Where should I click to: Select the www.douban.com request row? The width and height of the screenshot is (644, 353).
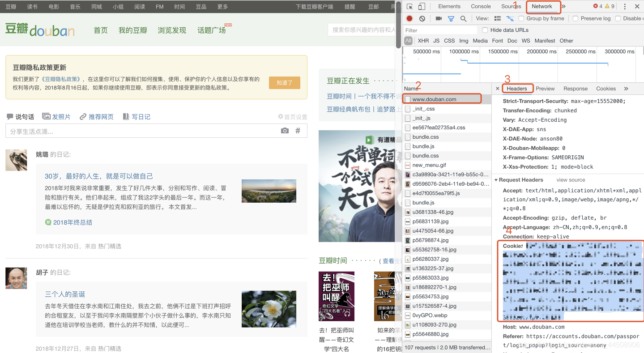[447, 99]
